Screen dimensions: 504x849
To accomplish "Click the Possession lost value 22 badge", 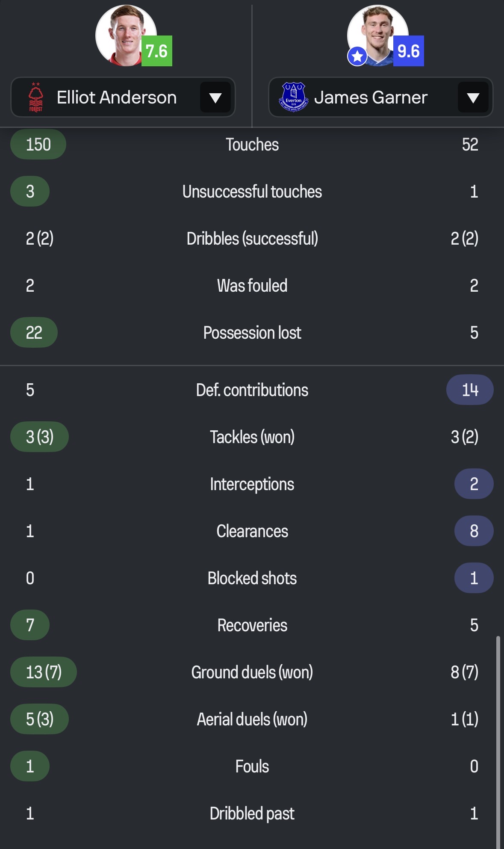I will point(34,332).
